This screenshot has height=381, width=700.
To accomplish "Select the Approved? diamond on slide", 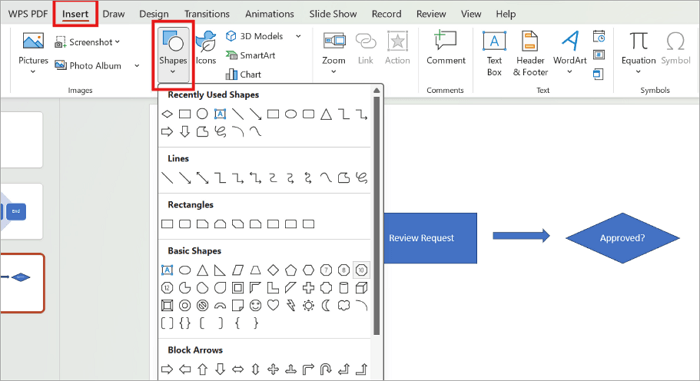I will point(622,238).
